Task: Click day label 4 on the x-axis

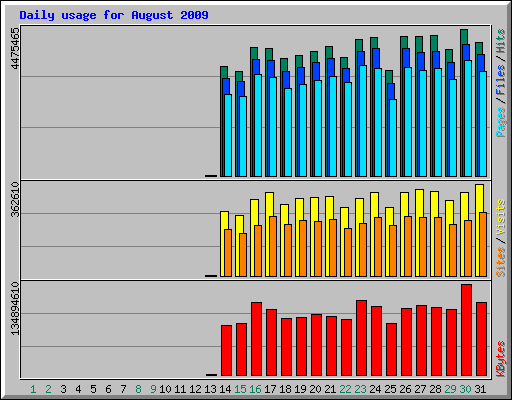Action: click(x=78, y=389)
